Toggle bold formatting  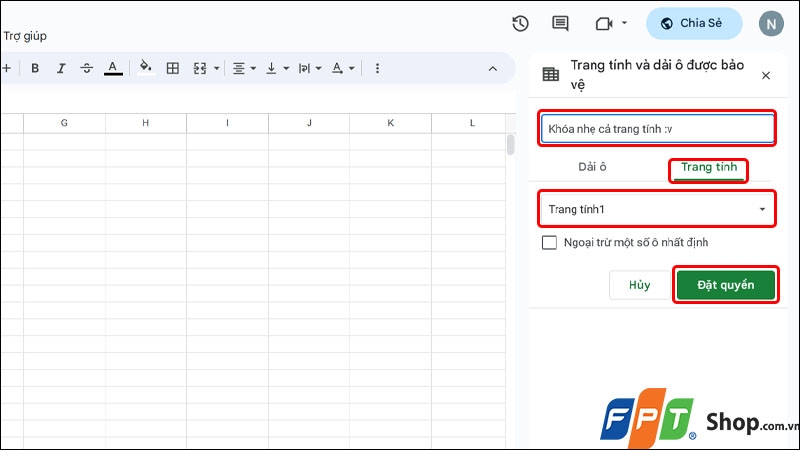(35, 68)
